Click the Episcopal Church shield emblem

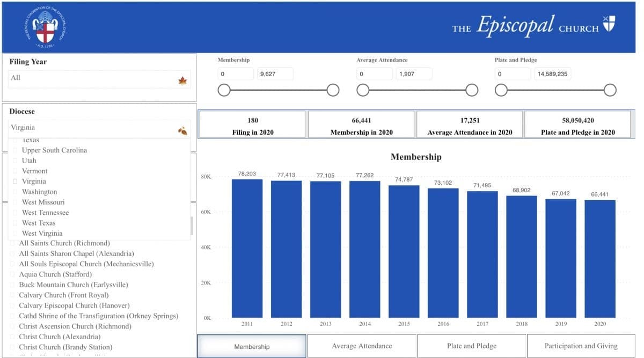609,24
